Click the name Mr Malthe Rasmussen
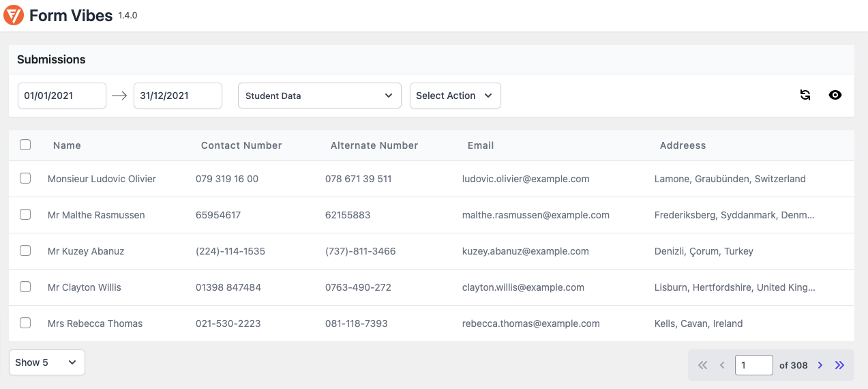 click(96, 215)
